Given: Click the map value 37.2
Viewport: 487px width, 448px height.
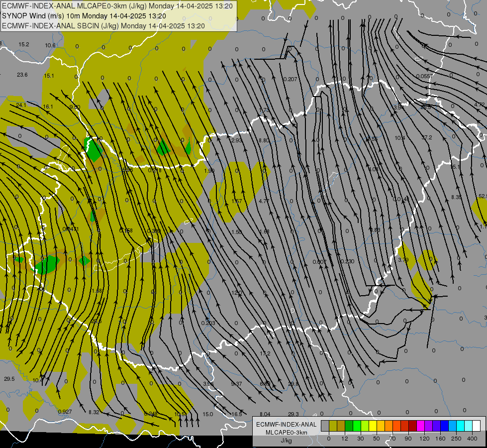Looking at the screenshot, I should click(x=427, y=137).
